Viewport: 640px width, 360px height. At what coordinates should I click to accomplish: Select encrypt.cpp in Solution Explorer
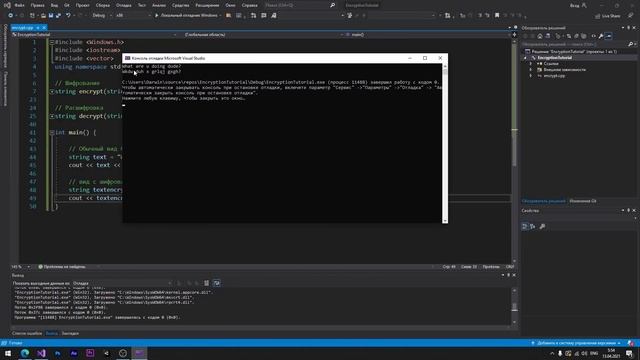[x=554, y=76]
